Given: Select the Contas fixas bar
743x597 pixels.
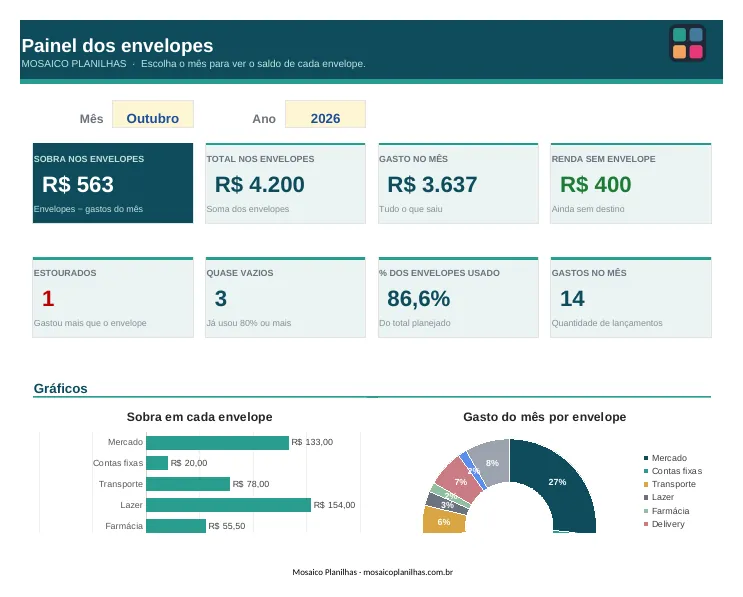Looking at the screenshot, I should 157,463.
